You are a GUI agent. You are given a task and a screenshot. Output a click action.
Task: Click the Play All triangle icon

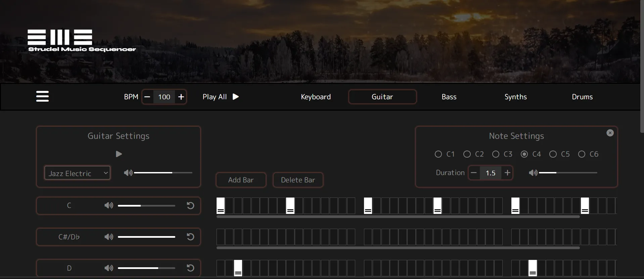[236, 97]
